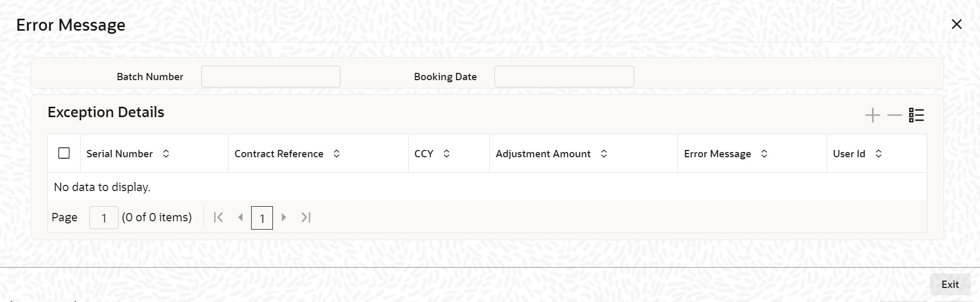Sort the Error Message column

764,154
